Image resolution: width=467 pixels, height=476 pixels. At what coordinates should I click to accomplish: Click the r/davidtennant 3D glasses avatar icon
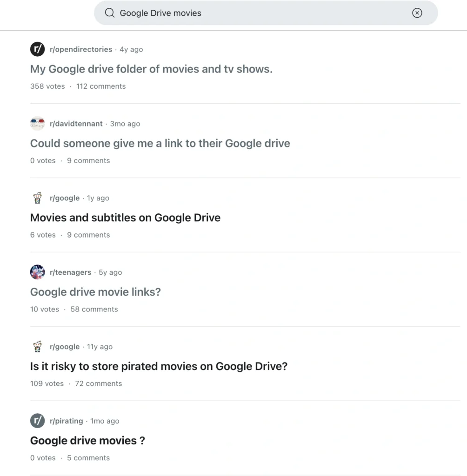pyautogui.click(x=37, y=123)
